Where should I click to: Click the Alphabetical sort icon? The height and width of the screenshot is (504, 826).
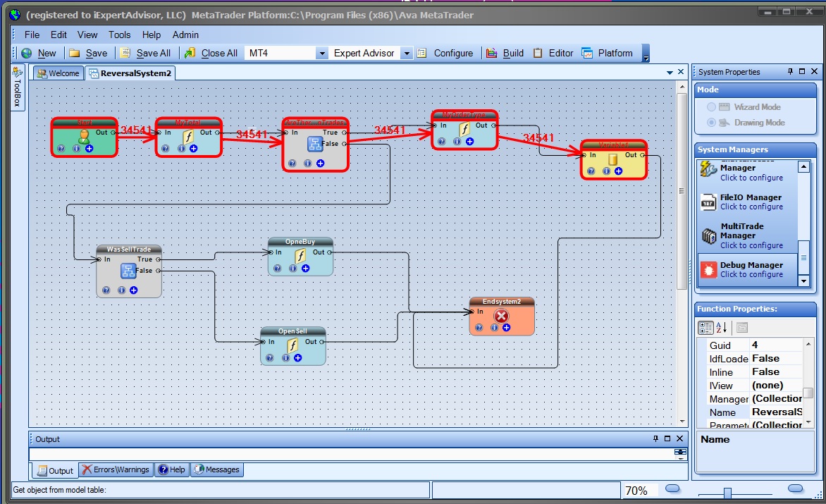(x=722, y=328)
